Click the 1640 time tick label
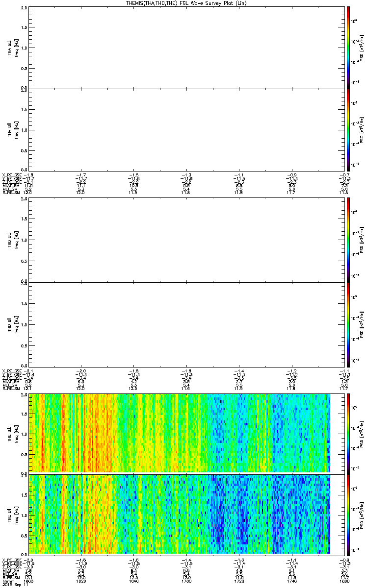The width and height of the screenshot is (368, 588). (133, 581)
